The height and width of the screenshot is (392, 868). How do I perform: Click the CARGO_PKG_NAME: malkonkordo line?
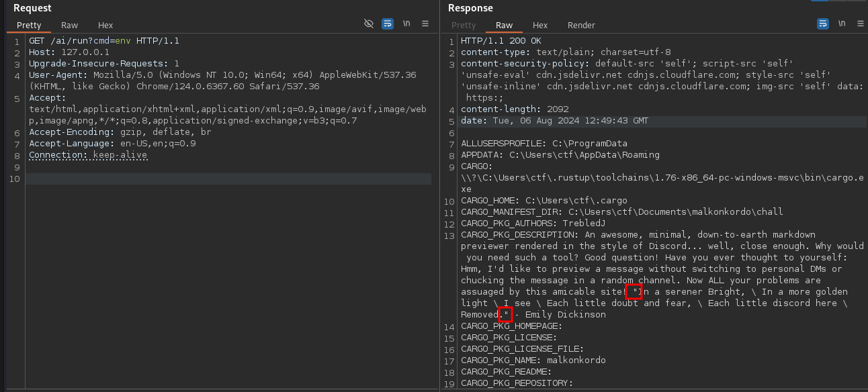click(x=533, y=360)
